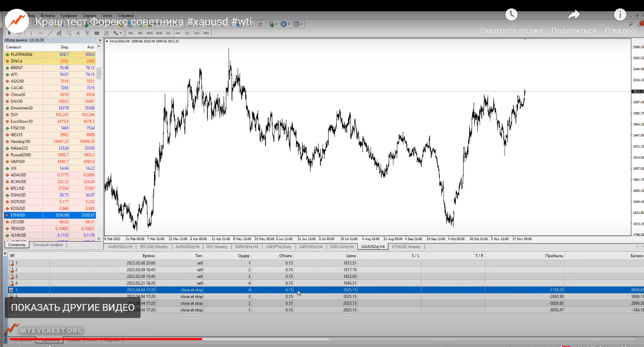Image resolution: width=644 pixels, height=347 pixels.
Task: Open the Вставка menu
Action: 47,15
